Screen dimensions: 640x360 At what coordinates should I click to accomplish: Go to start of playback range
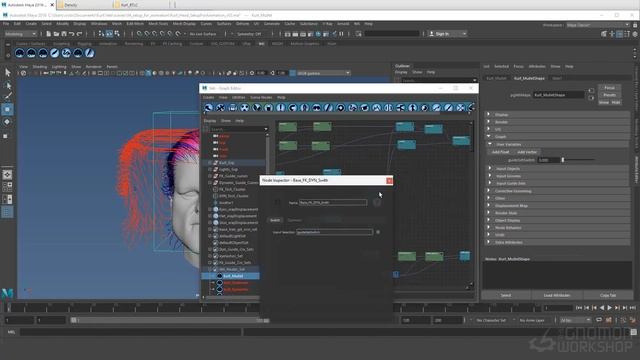pyautogui.click(x=579, y=308)
